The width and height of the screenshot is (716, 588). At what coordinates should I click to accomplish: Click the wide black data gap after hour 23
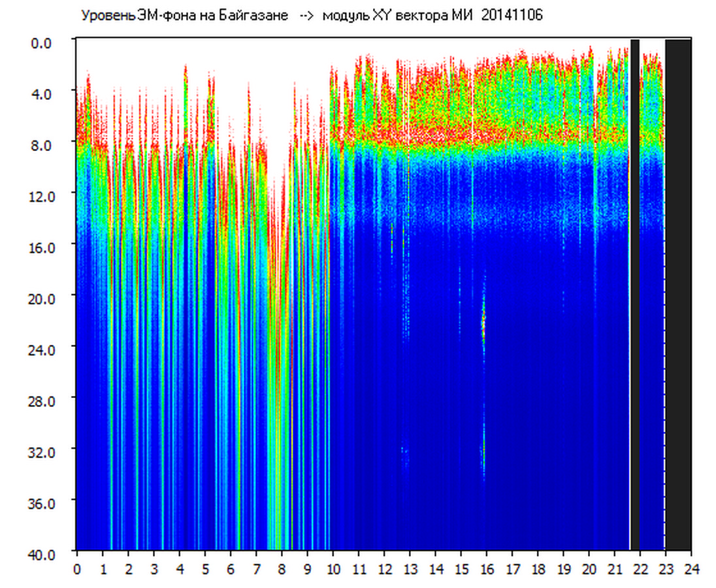678,294
